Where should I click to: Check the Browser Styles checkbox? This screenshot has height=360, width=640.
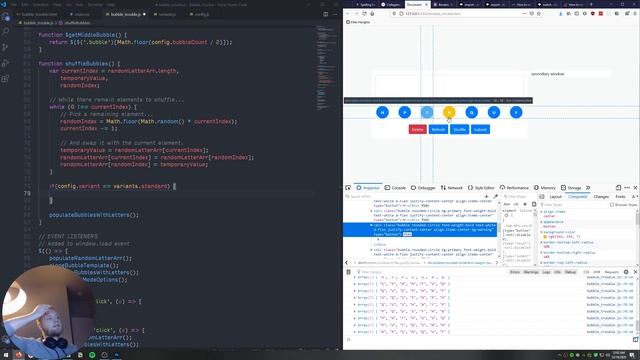coord(612,204)
